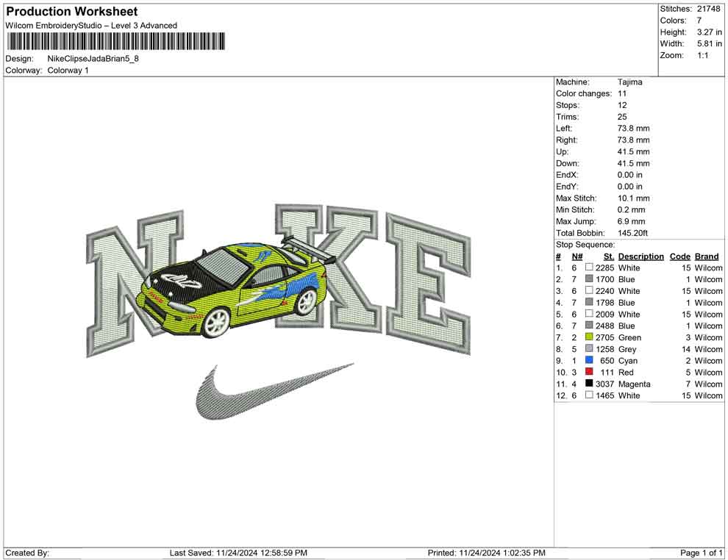Click the height value '3.27 in'
This screenshot has width=728, height=560.
(x=710, y=32)
